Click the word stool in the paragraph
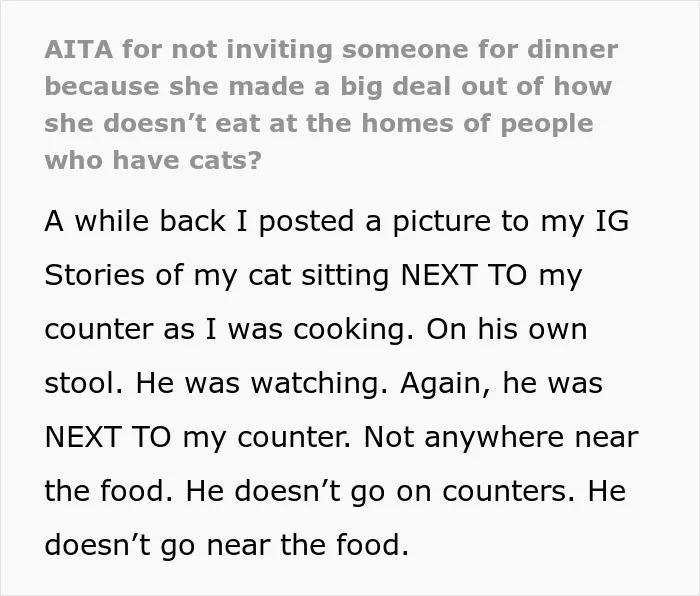The height and width of the screenshot is (596, 700). (x=83, y=383)
